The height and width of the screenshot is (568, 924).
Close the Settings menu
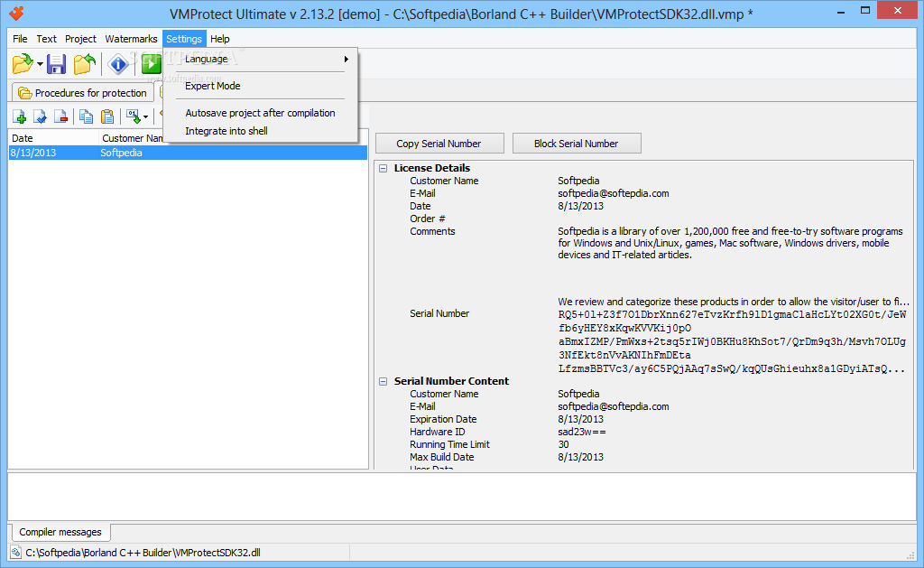coord(184,39)
